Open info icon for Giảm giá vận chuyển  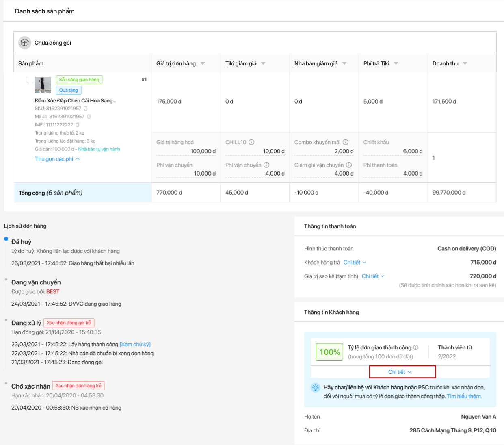[349, 165]
